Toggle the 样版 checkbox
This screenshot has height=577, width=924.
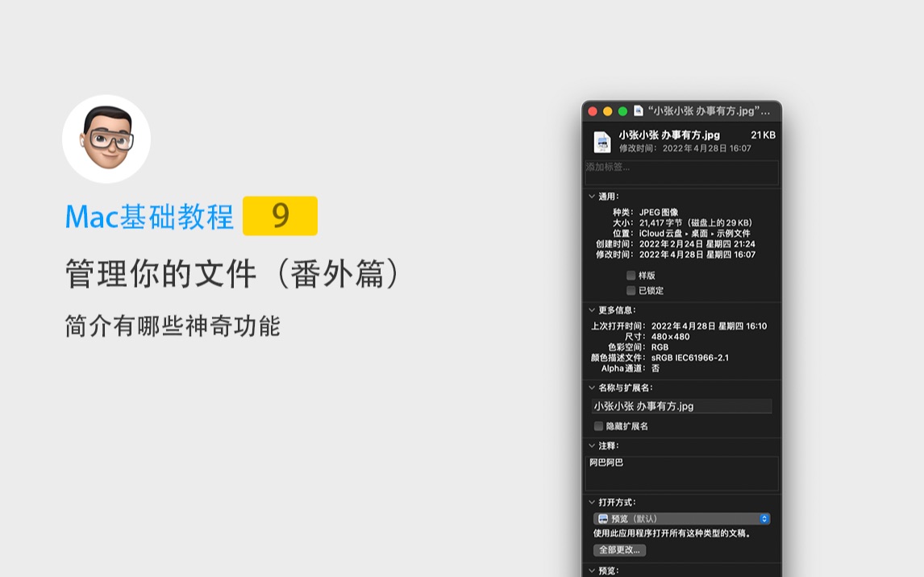pyautogui.click(x=631, y=276)
